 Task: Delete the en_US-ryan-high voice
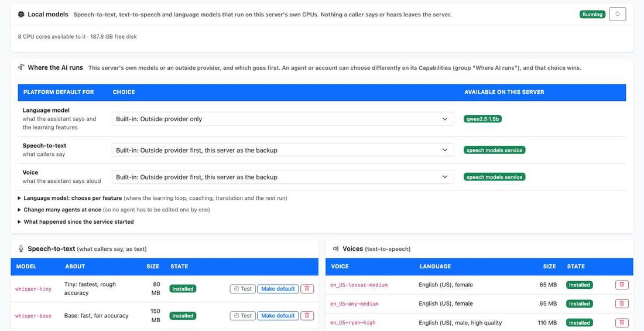pyautogui.click(x=622, y=323)
